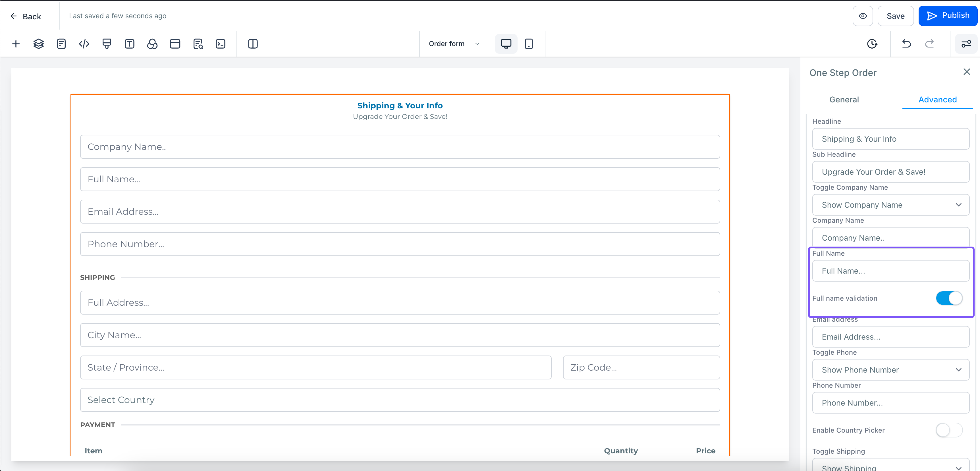Open Order form page dropdown
The width and height of the screenshot is (980, 471).
pos(454,44)
